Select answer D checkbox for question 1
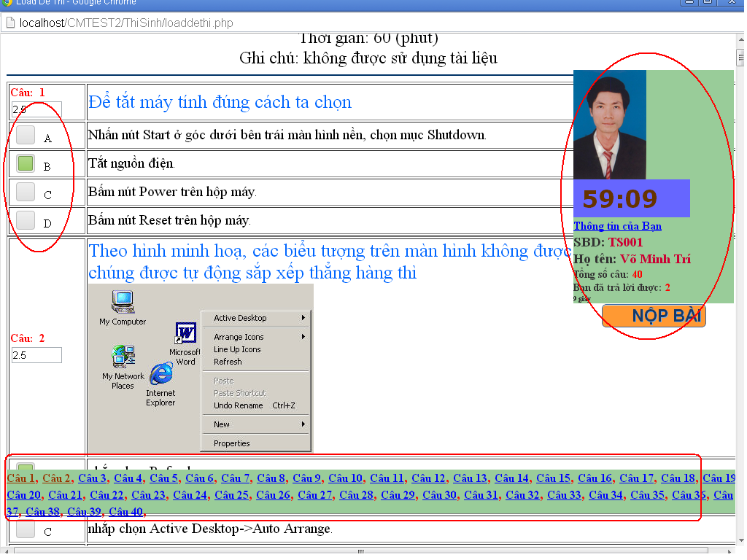 (26, 220)
